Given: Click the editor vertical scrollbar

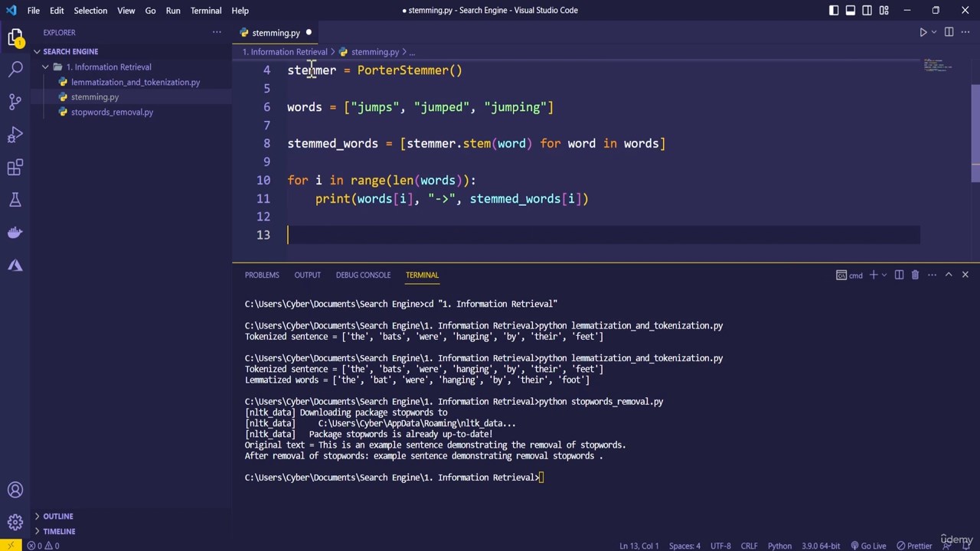Looking at the screenshot, I should [975, 132].
